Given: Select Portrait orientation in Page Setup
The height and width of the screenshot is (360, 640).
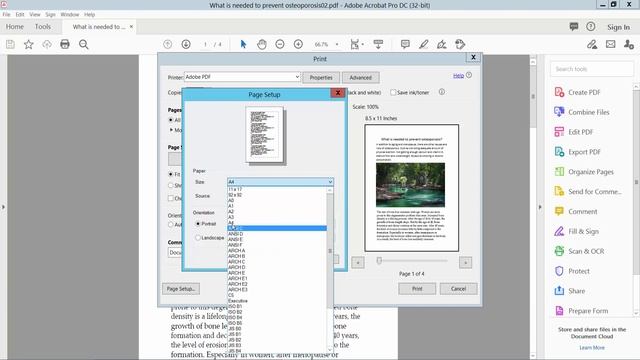Looking at the screenshot, I should tap(198, 224).
